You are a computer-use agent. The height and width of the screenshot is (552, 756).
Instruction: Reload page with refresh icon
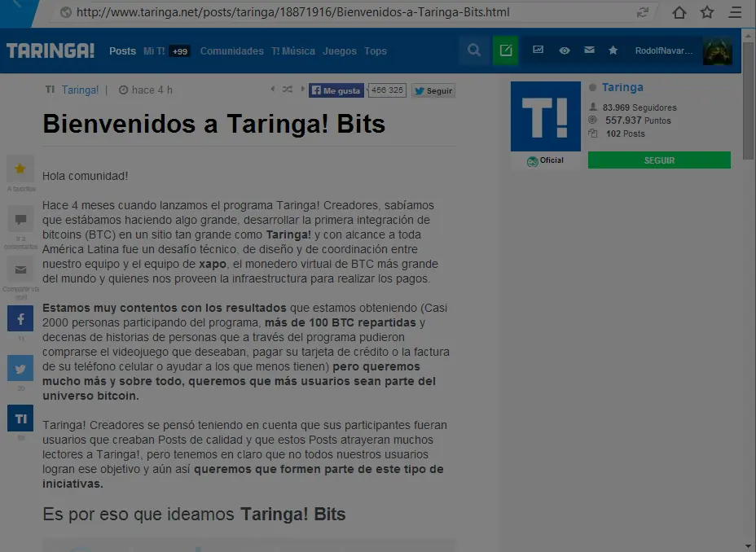642,12
